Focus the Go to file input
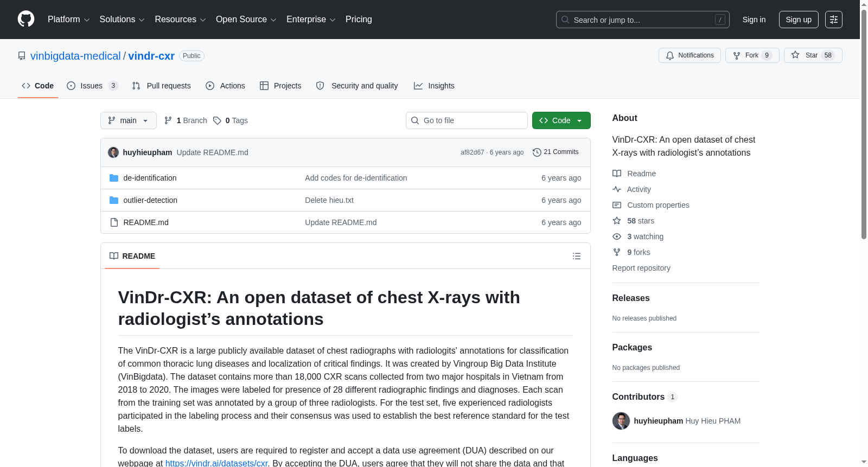The width and height of the screenshot is (868, 467). (x=467, y=120)
